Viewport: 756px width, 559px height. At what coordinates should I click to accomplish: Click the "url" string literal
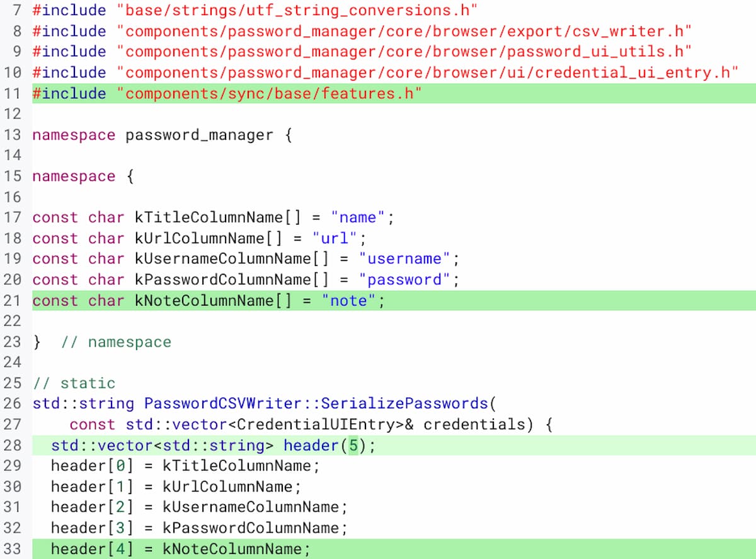(x=335, y=238)
